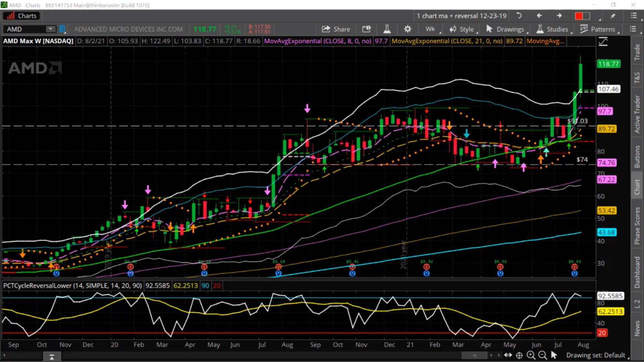Image resolution: width=644 pixels, height=362 pixels.
Task: Click the 62.2513 lower study axis bubble
Action: pyautogui.click(x=610, y=312)
